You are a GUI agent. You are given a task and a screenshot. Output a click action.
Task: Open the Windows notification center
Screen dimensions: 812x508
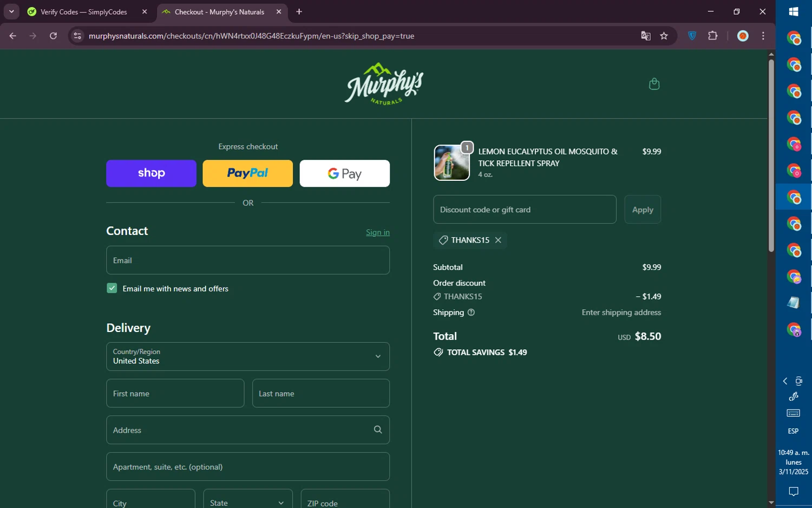tap(794, 491)
